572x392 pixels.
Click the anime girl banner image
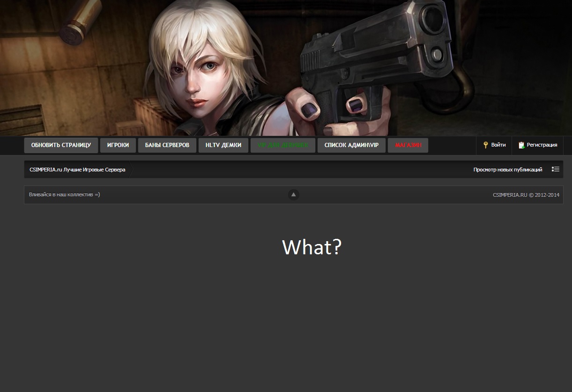(286, 68)
